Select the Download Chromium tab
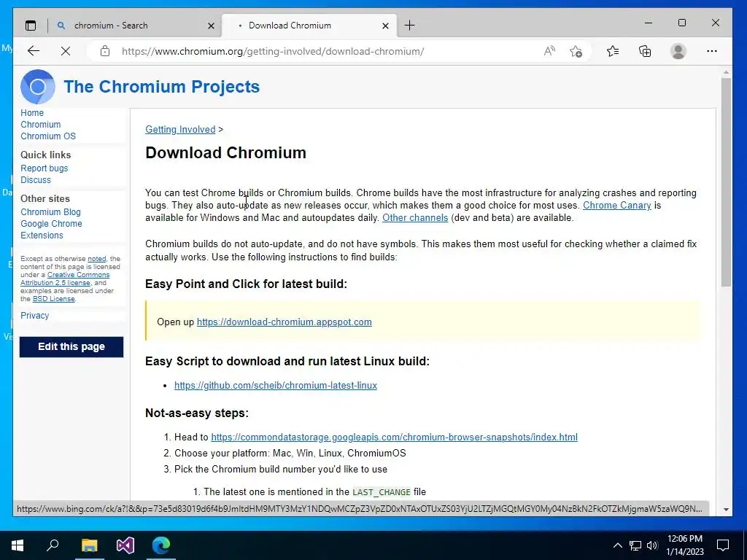Viewport: 747px width, 560px height. pos(307,26)
